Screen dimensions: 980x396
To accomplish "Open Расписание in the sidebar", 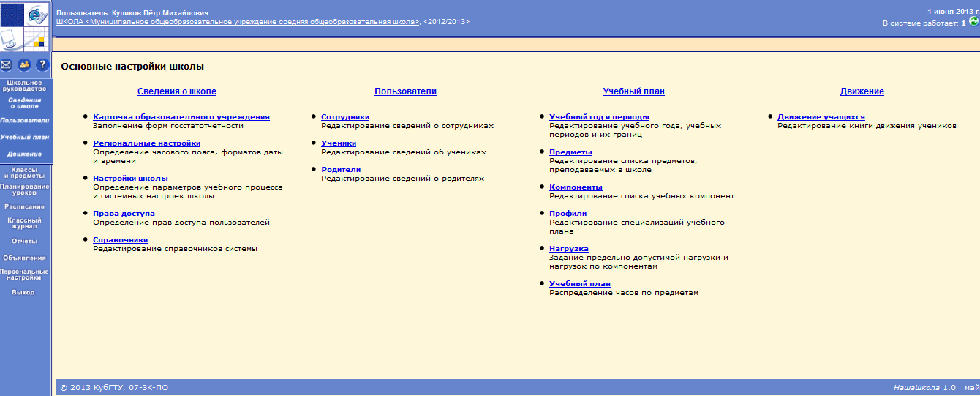I will tap(25, 206).
